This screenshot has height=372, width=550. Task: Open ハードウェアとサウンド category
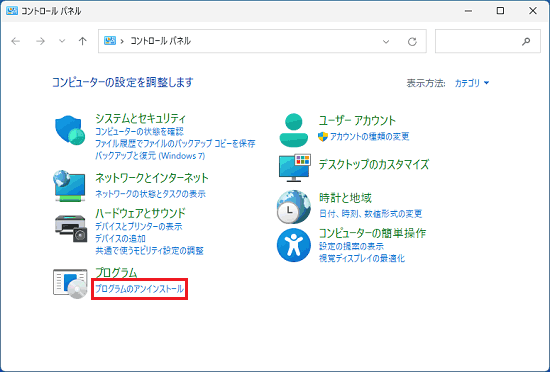pyautogui.click(x=140, y=213)
